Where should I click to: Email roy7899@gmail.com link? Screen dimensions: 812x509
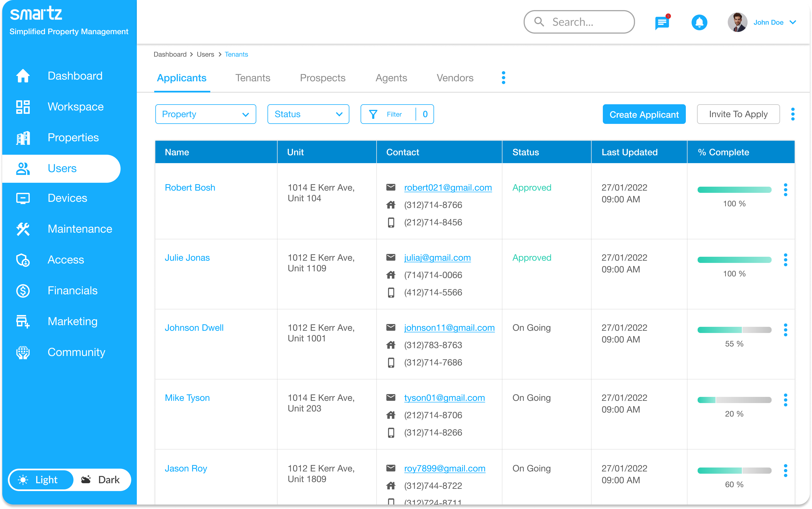[x=445, y=468]
